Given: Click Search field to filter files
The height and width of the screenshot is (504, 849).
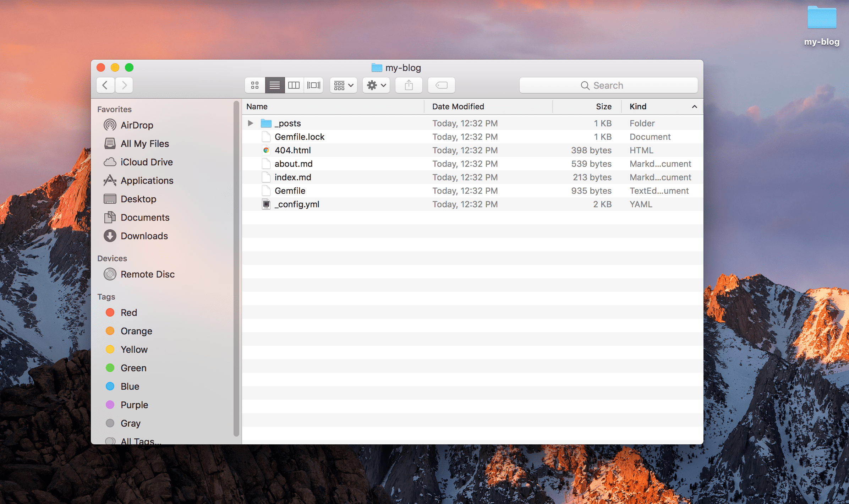Looking at the screenshot, I should click(608, 85).
